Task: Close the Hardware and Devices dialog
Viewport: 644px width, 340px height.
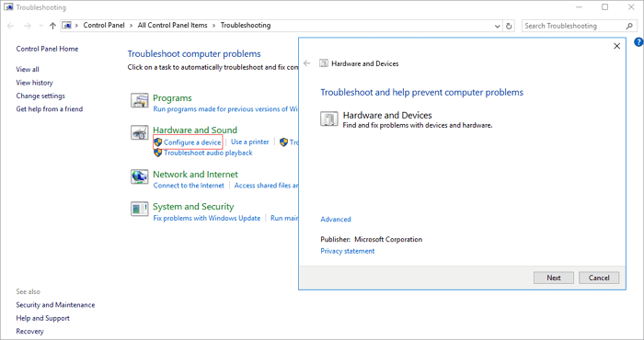Action: (616, 46)
